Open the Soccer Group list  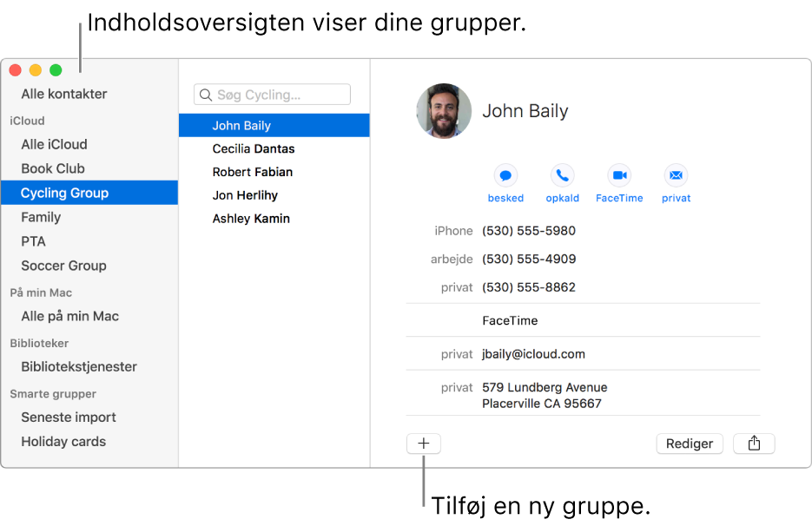(x=63, y=266)
